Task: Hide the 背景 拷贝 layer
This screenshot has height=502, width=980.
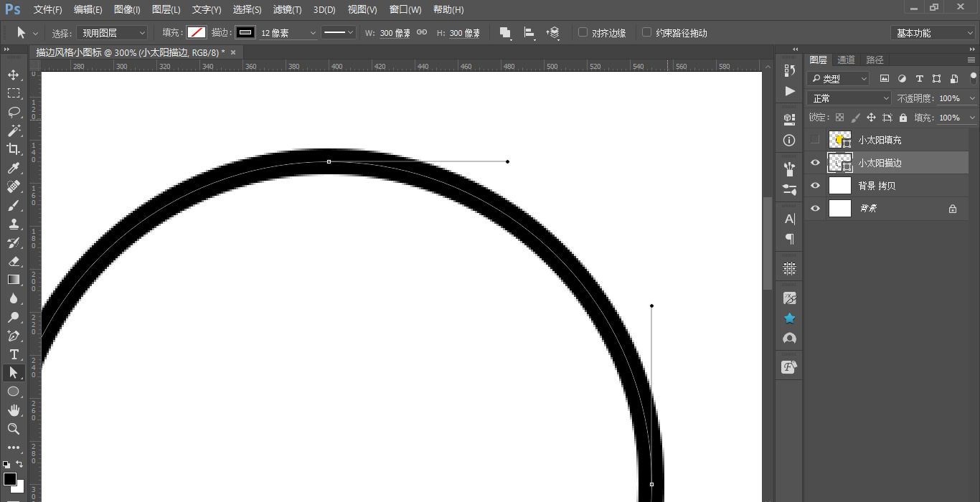Action: pos(814,186)
